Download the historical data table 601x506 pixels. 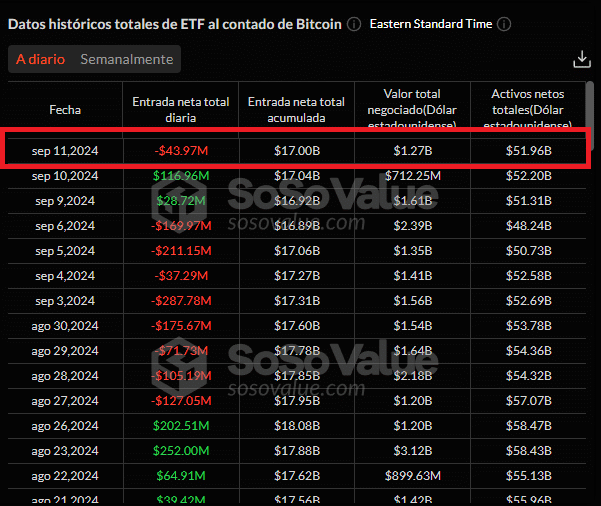coord(582,59)
